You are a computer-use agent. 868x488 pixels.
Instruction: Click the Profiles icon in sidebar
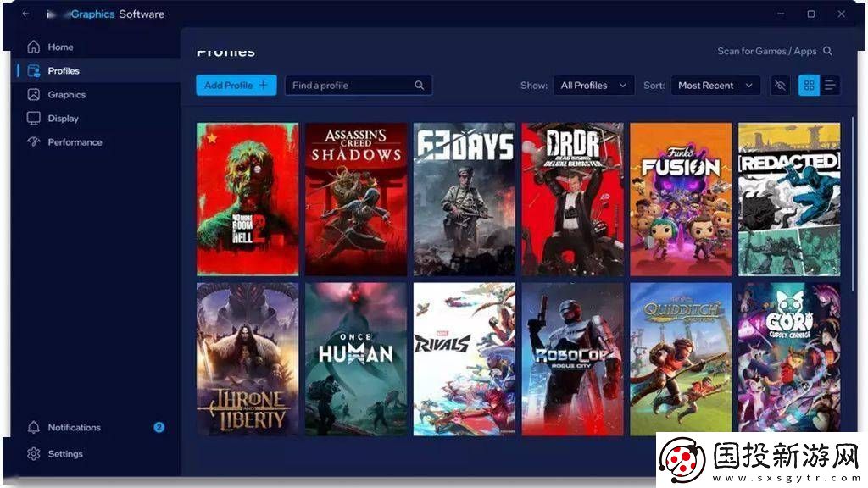(34, 71)
